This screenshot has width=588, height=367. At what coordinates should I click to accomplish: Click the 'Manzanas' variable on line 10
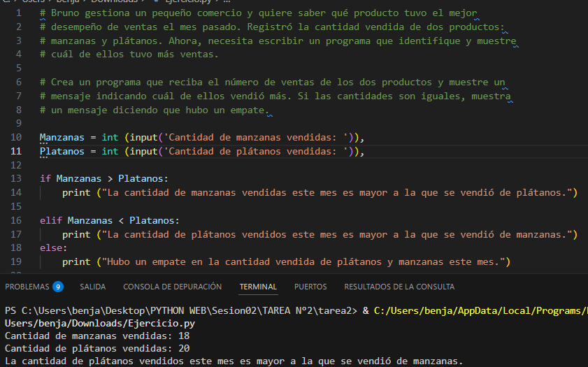(62, 138)
